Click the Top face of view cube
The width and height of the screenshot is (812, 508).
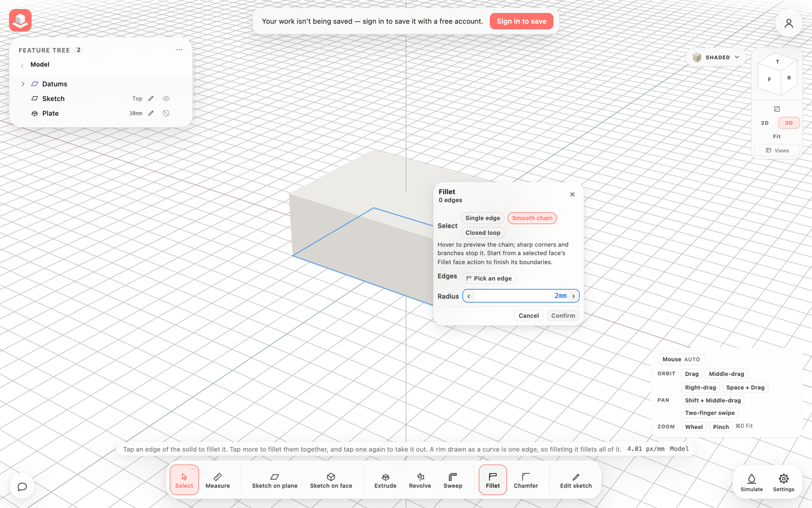click(x=778, y=62)
